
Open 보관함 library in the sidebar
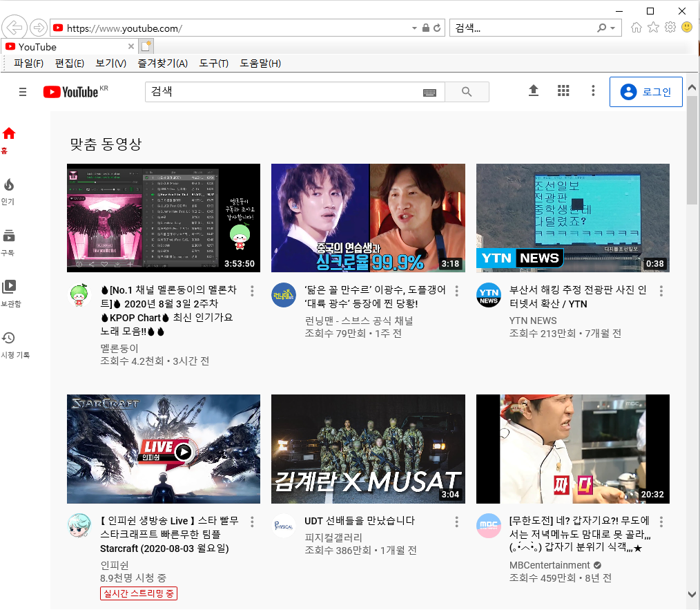(11, 294)
